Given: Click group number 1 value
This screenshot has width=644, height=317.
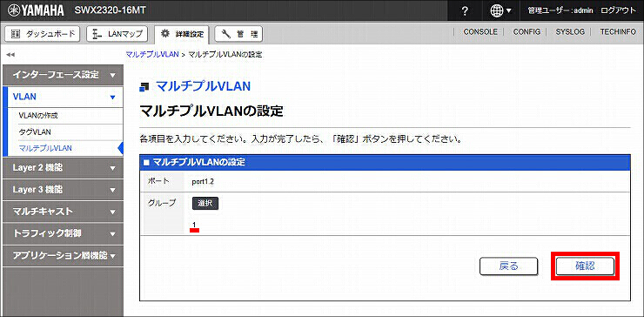Looking at the screenshot, I should 194,225.
